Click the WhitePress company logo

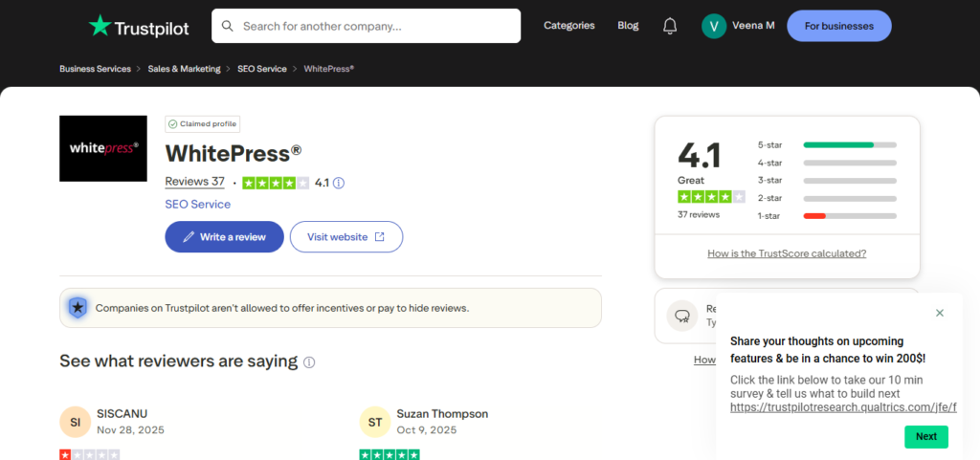[x=103, y=148]
